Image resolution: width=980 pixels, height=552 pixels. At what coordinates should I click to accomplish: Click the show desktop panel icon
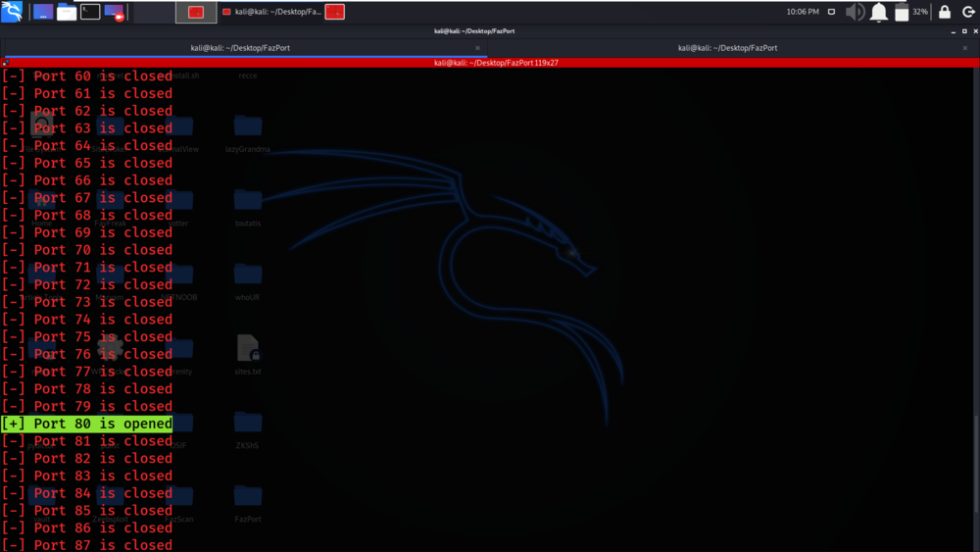click(43, 12)
